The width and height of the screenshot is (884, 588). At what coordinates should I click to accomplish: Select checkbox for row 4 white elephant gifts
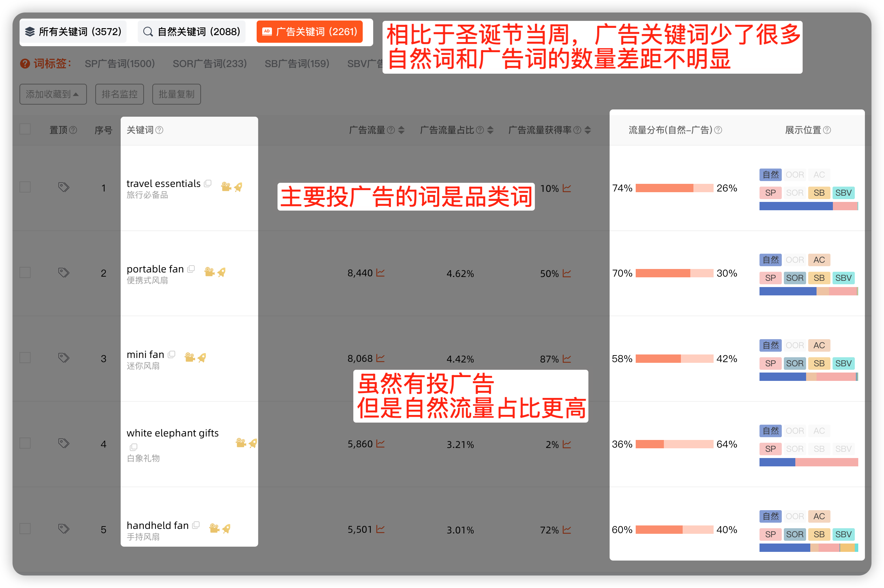[x=25, y=443]
